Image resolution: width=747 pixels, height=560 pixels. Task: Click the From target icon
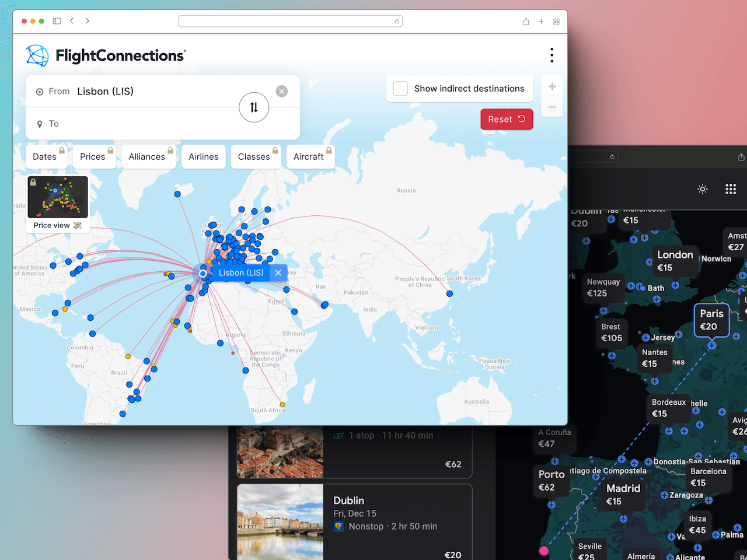[40, 92]
